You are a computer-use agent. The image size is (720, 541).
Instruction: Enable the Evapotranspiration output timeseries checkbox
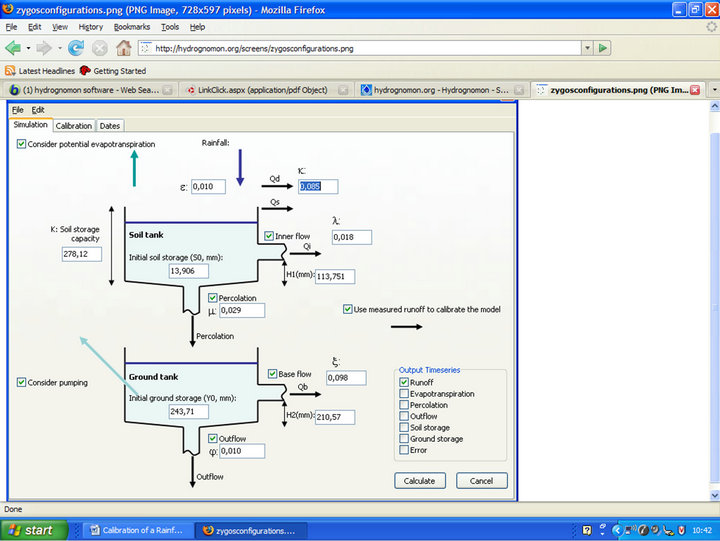point(404,394)
